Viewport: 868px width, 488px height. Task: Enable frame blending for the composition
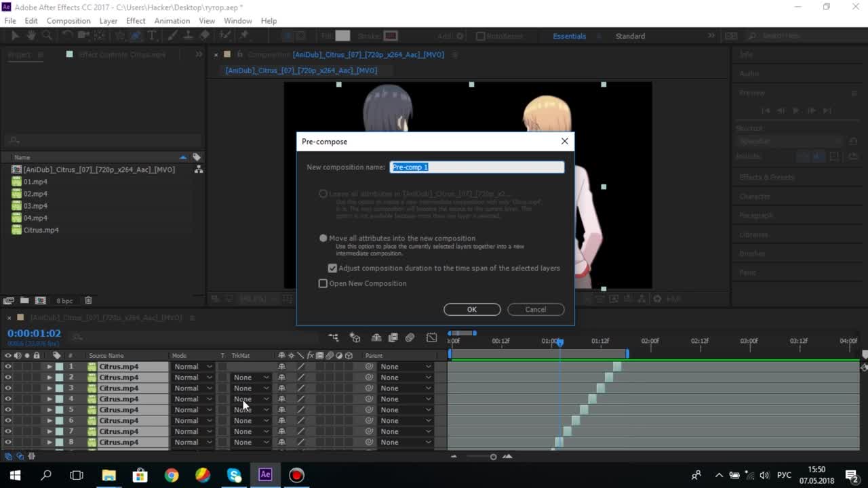(393, 338)
